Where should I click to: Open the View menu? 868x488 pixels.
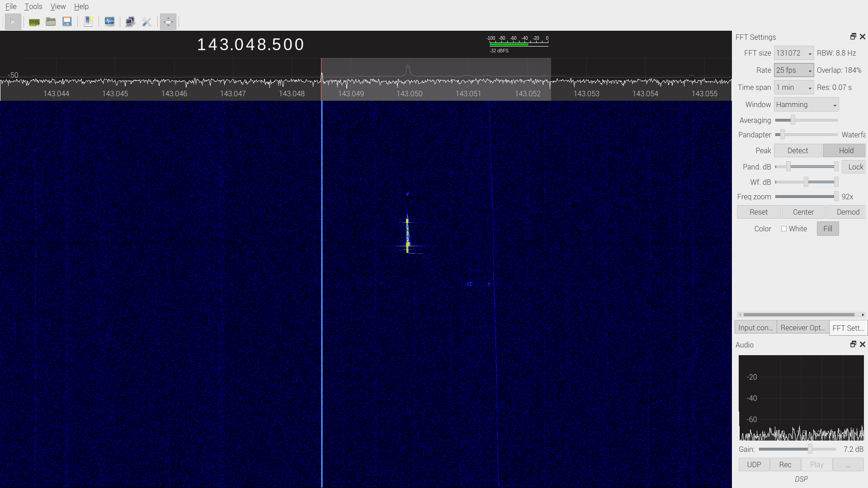click(x=58, y=6)
